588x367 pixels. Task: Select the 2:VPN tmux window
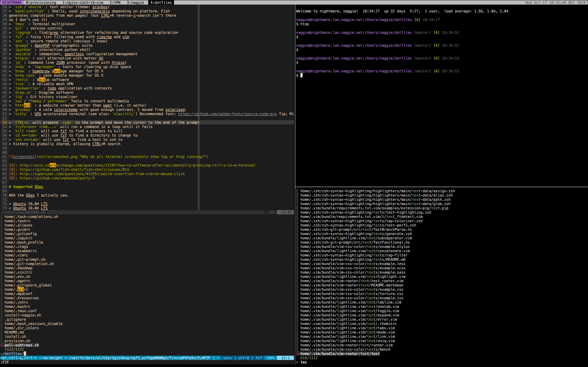pos(115,2)
